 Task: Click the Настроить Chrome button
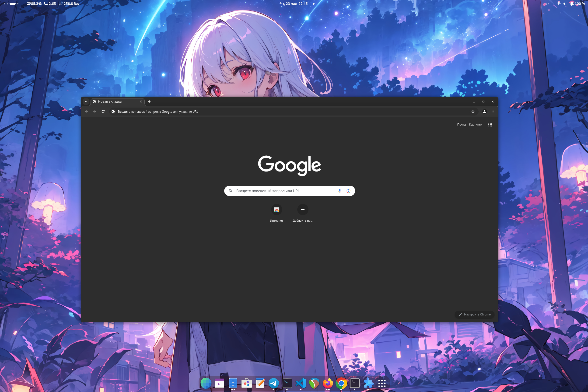[475, 315]
